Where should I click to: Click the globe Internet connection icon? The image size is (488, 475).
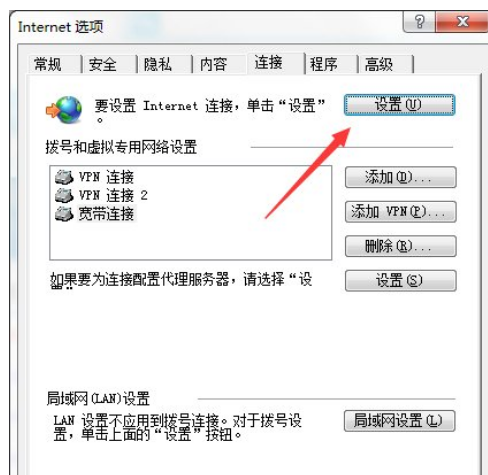[64, 110]
